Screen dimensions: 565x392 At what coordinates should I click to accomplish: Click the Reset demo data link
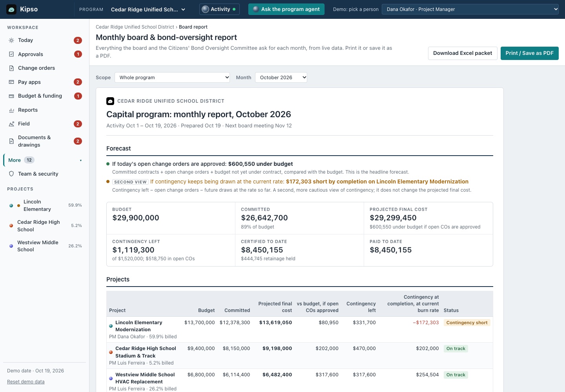(26, 382)
